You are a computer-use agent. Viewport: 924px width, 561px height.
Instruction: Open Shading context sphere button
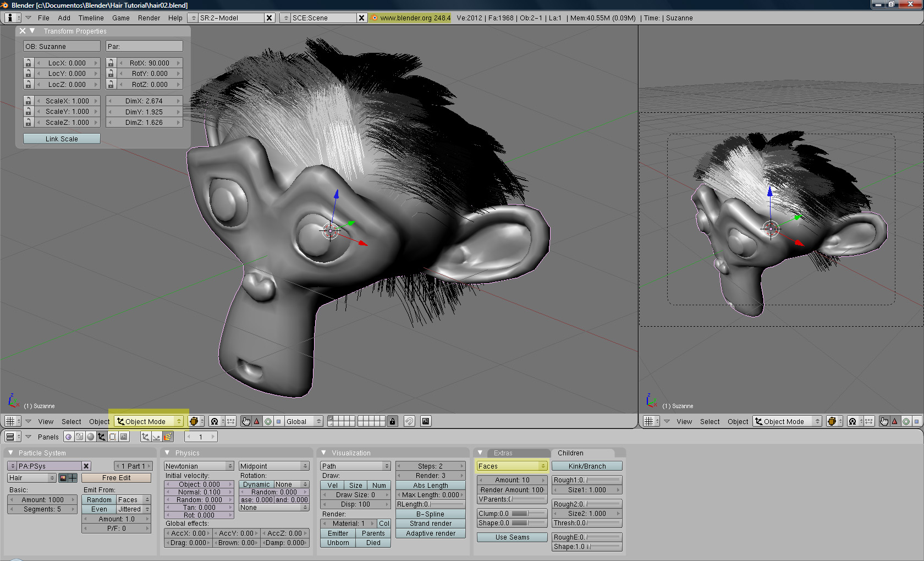91,437
